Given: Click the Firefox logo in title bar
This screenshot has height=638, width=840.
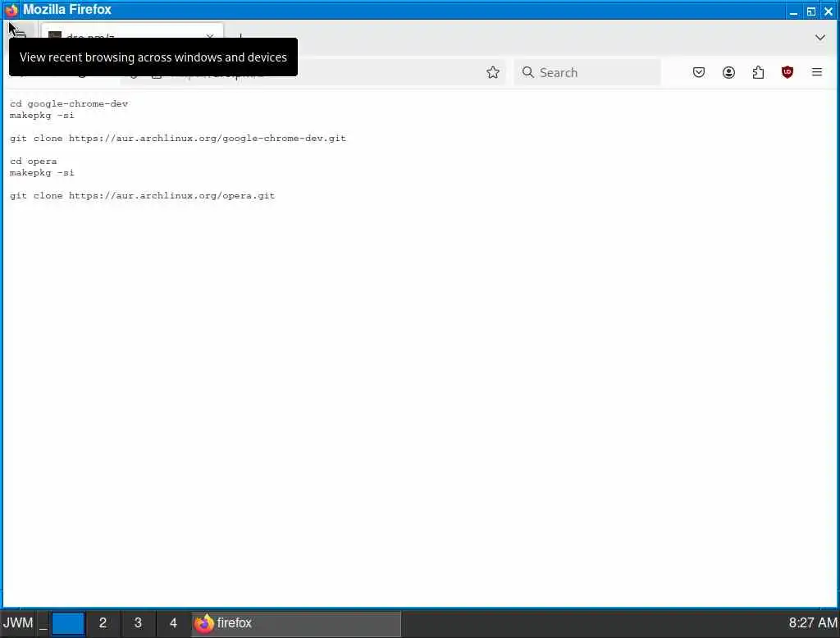Looking at the screenshot, I should (11, 10).
